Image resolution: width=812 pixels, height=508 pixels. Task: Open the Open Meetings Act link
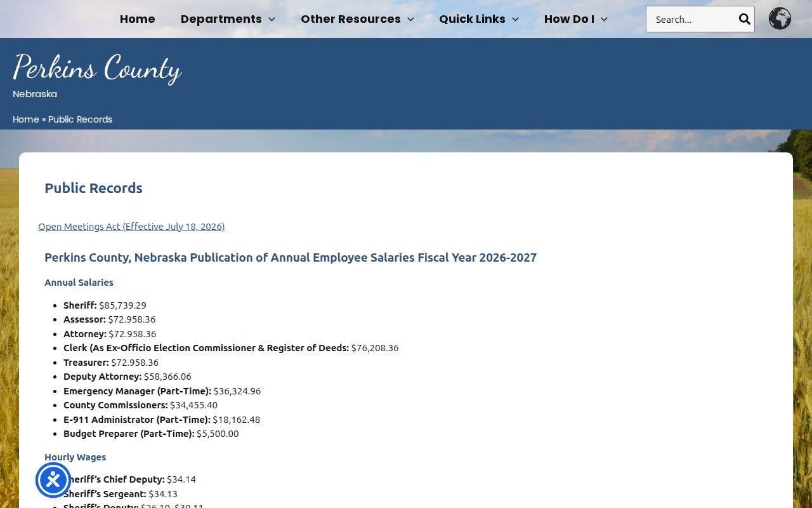(x=131, y=226)
